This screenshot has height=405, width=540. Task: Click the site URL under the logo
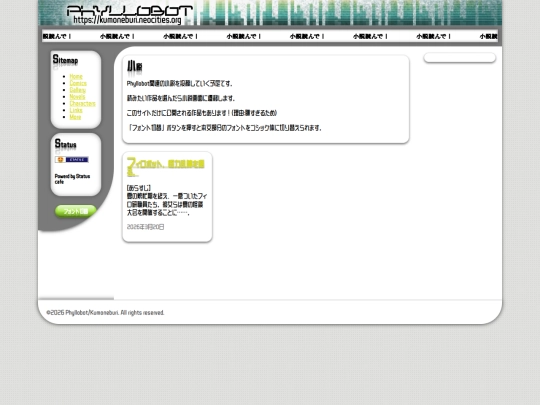pos(127,20)
